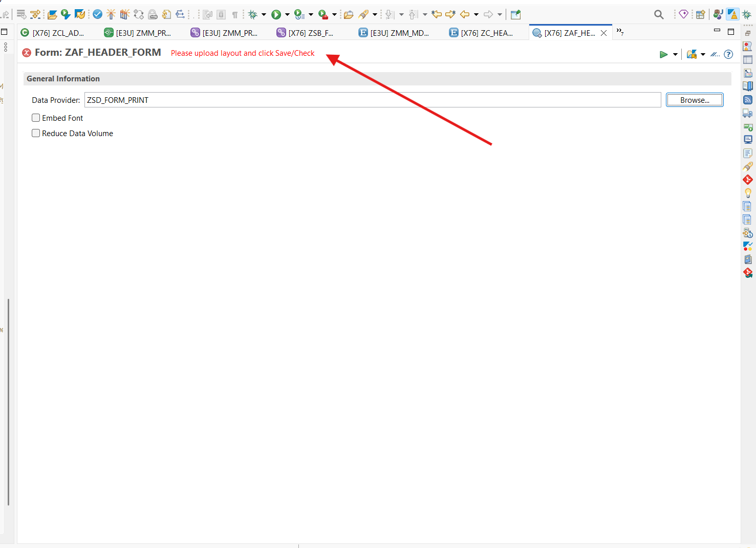Screen dimensions: 756x548
Task: Open the light bulb Quick Assist view
Action: click(748, 193)
